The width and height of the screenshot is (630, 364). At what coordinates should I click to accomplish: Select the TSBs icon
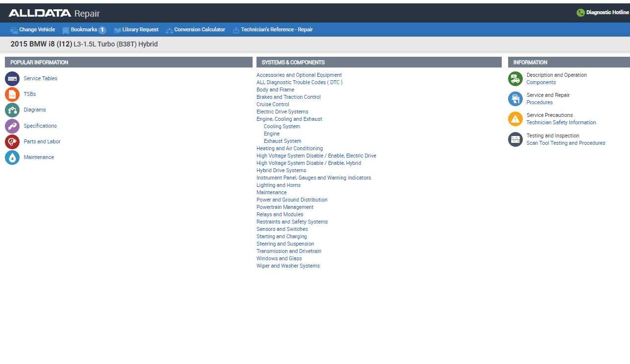click(12, 94)
